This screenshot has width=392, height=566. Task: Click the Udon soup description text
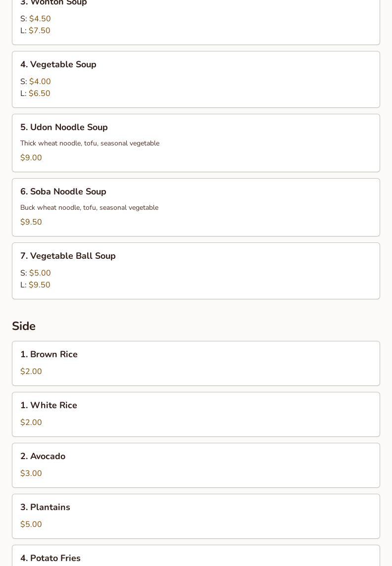[x=90, y=143]
